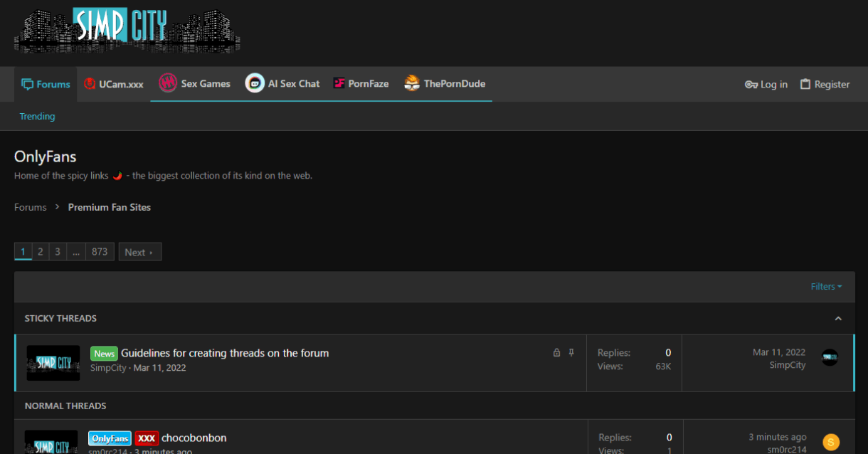Screen dimensions: 868x454
Task: Click the AI Sex Chat robot icon
Action: (x=255, y=83)
